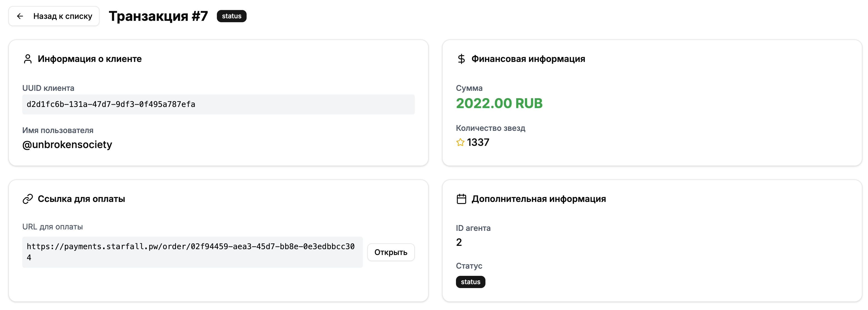Click the dollar icon next to financial information
Viewport: 868px width, 310px height.
(x=461, y=59)
